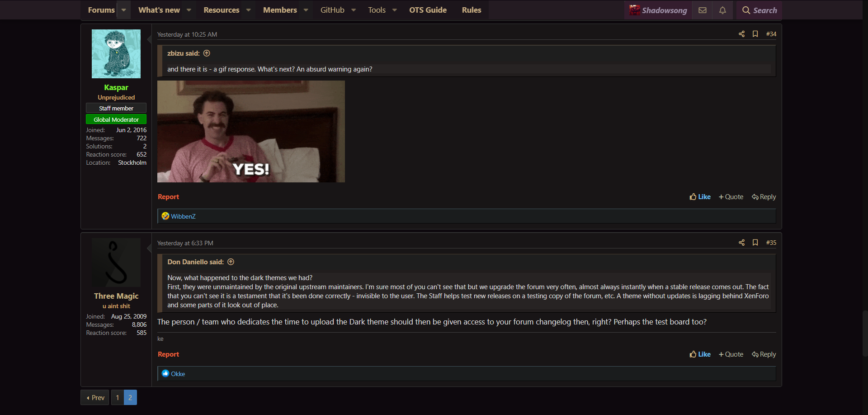Jump to Don Daniello's quoted post arrow

(231, 262)
